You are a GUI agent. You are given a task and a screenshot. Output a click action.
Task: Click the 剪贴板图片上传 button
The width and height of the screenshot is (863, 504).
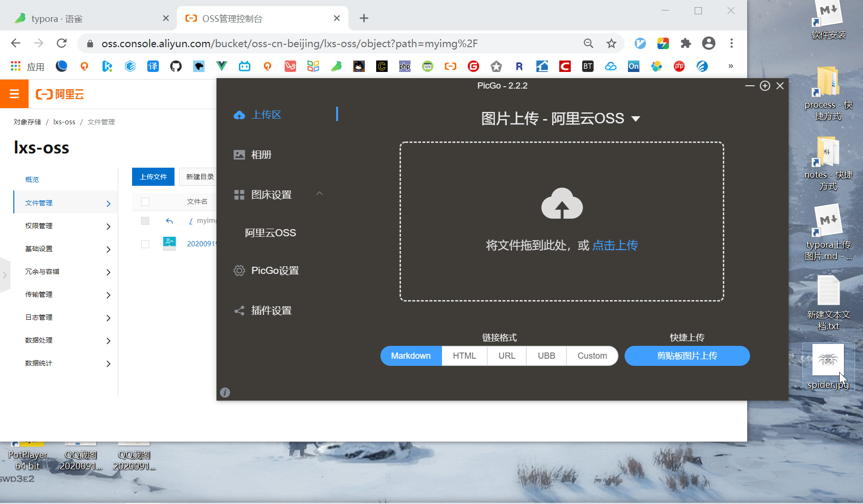click(687, 356)
